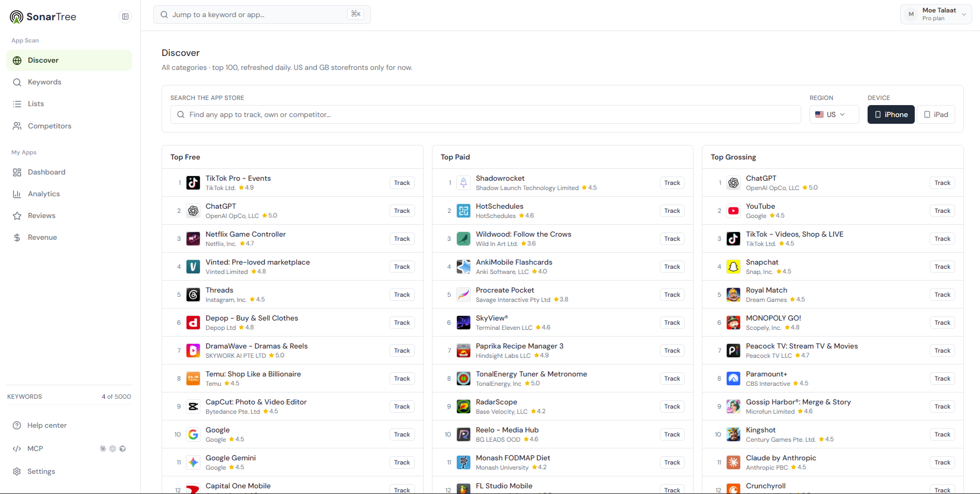980x494 pixels.
Task: Open the Snapchat app icon
Action: (733, 266)
